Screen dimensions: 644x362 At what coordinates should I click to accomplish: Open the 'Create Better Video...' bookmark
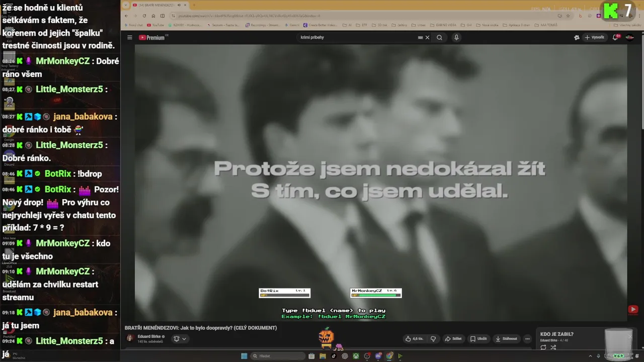click(320, 25)
